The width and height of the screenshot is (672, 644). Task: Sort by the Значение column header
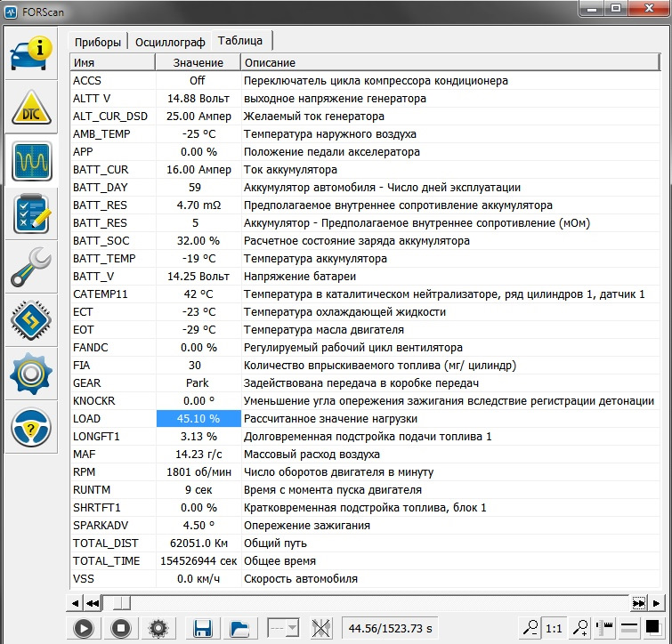point(198,62)
